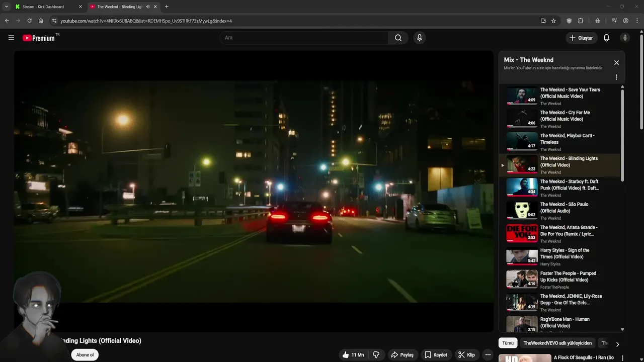
Task: Open a new browser tab
Action: (x=167, y=7)
